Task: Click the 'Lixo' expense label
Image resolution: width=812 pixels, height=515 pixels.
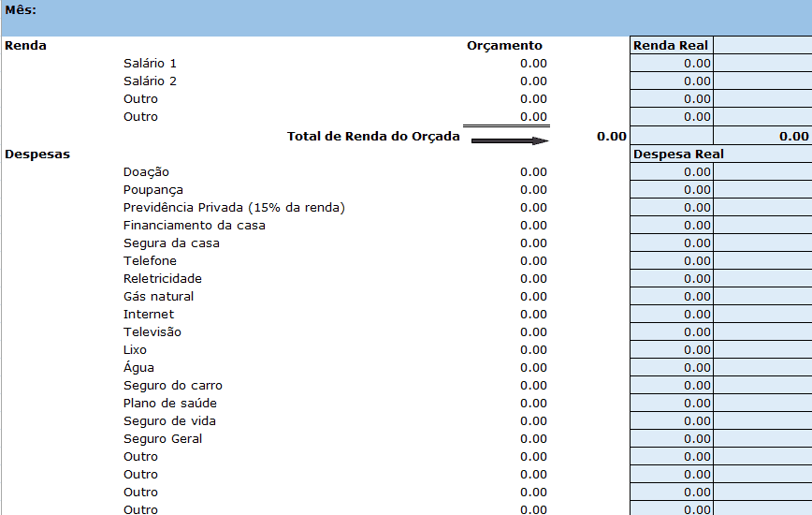Action: 135,349
